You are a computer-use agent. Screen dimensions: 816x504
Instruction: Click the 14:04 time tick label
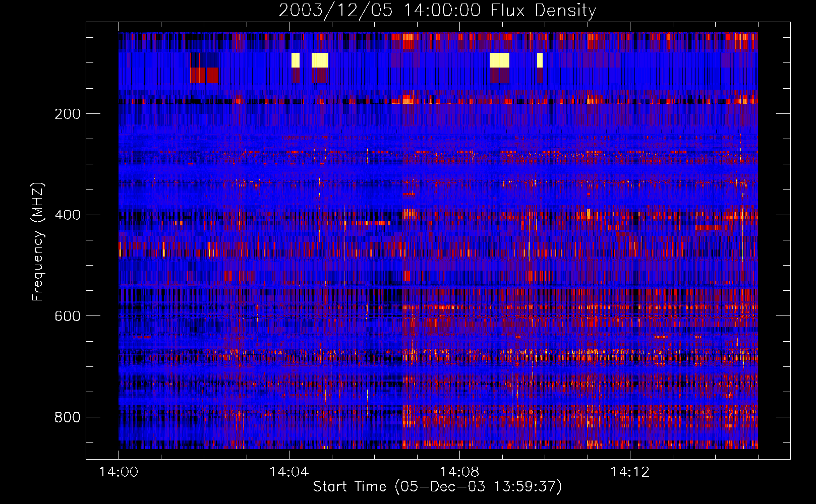click(289, 472)
